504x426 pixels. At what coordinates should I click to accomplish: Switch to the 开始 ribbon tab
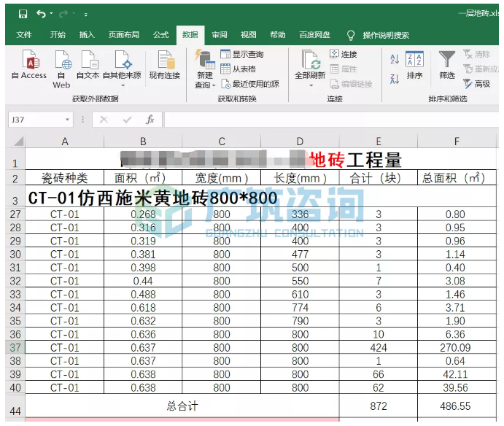pos(58,35)
